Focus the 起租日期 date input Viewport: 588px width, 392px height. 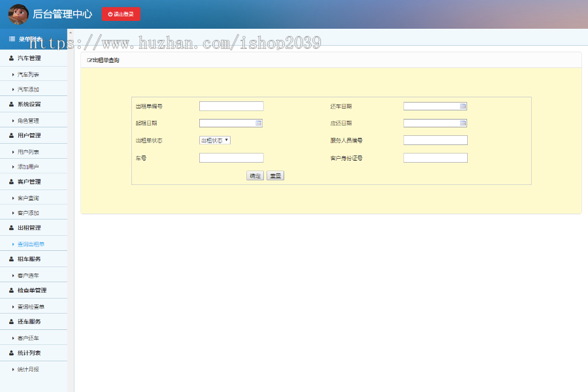(231, 123)
